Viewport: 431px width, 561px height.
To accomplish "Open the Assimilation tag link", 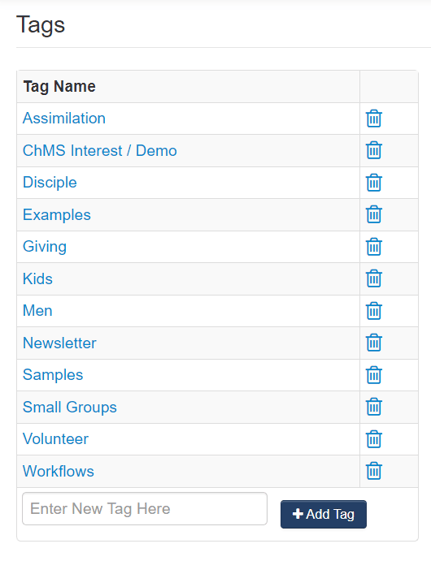I will point(64,118).
